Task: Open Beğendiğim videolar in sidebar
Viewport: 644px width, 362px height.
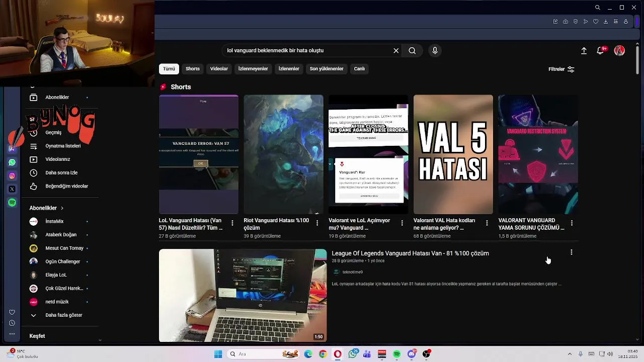Action: (x=67, y=186)
